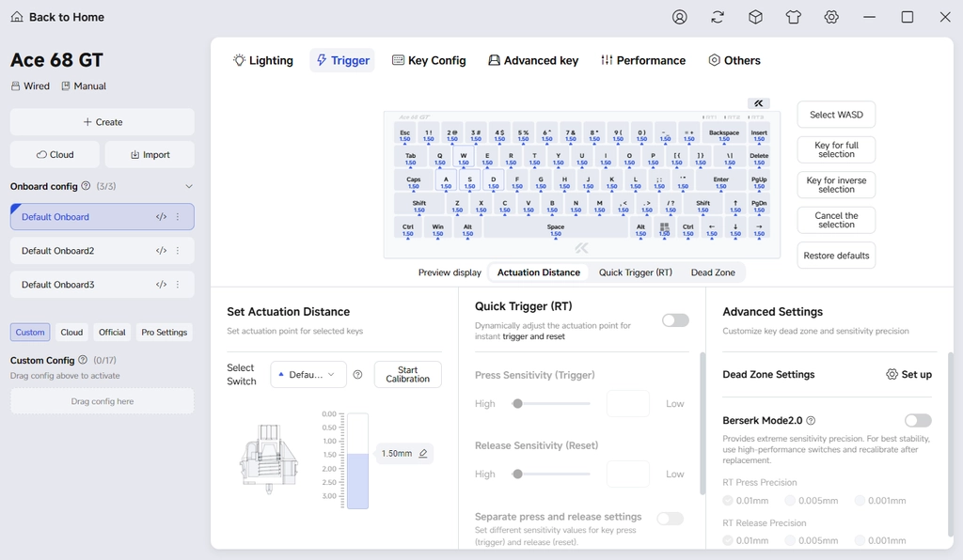Image resolution: width=963 pixels, height=560 pixels.
Task: Open the Pro Settings category tab
Action: 164,332
